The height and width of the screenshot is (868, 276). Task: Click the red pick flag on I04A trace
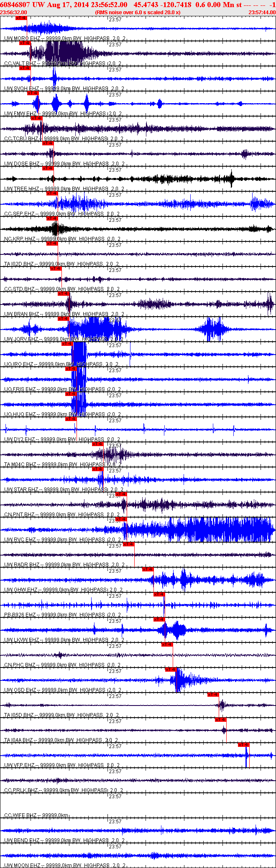tap(220, 720)
